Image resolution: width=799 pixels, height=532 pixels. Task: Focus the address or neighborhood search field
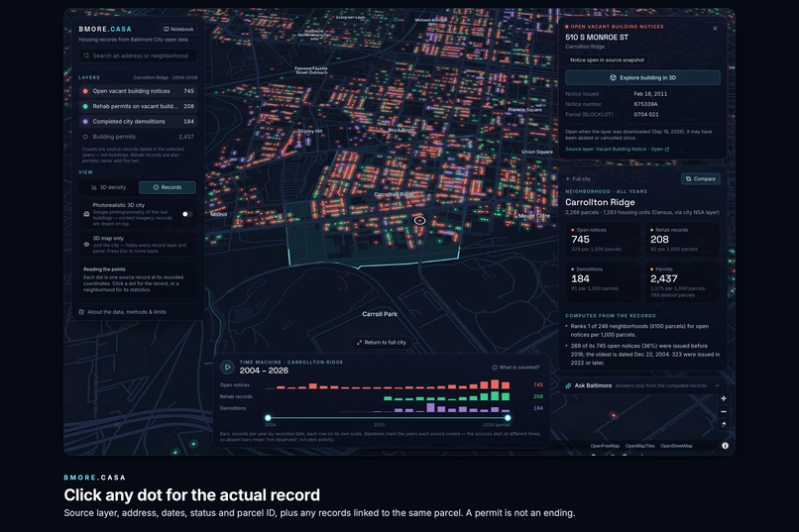pyautogui.click(x=138, y=56)
